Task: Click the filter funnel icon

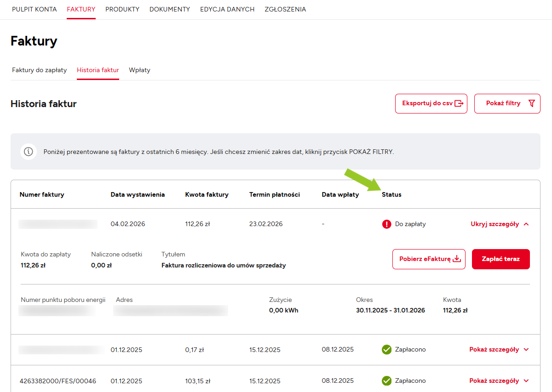Action: (x=532, y=103)
